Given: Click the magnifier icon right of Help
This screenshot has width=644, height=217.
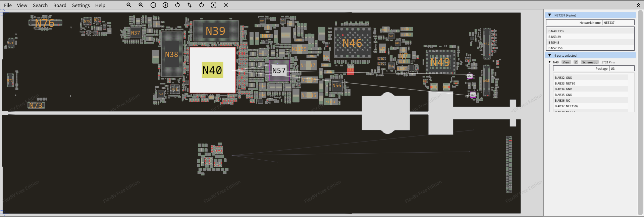Looking at the screenshot, I should 129,5.
